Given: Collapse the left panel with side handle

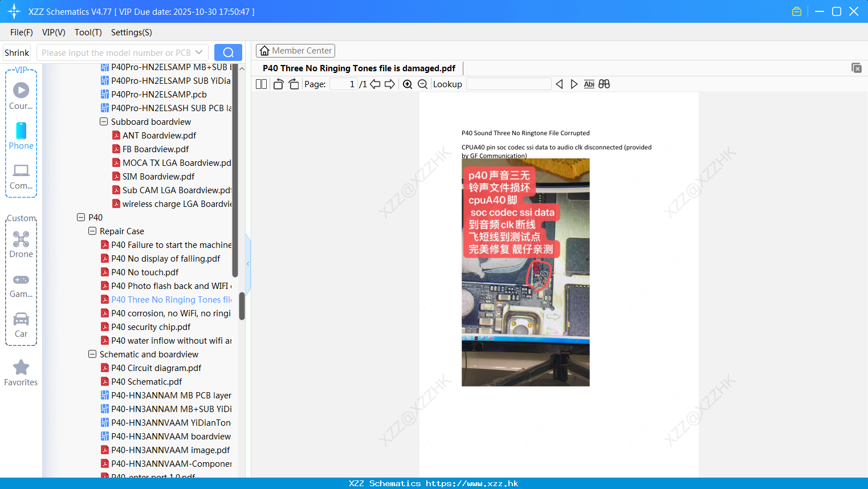Looking at the screenshot, I should (248, 263).
